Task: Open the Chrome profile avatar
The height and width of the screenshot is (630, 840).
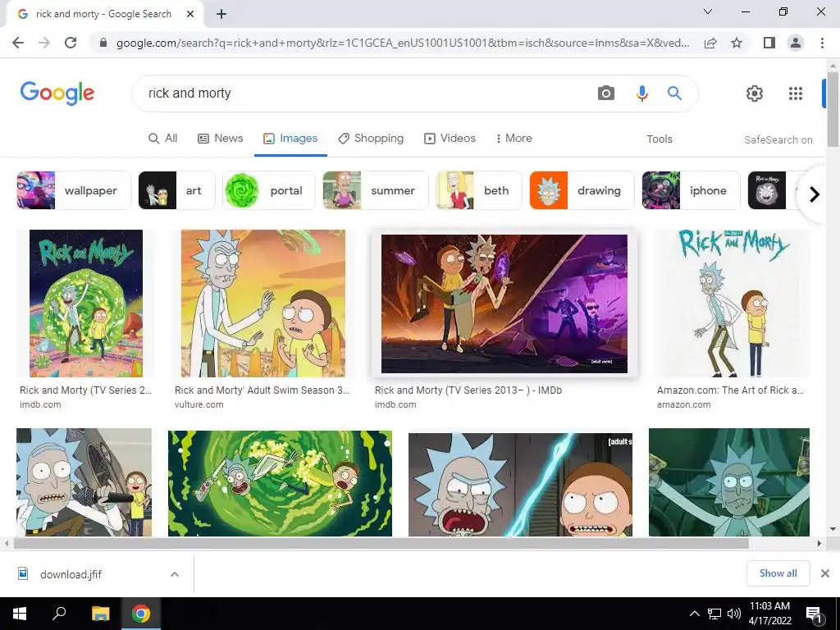Action: (796, 43)
